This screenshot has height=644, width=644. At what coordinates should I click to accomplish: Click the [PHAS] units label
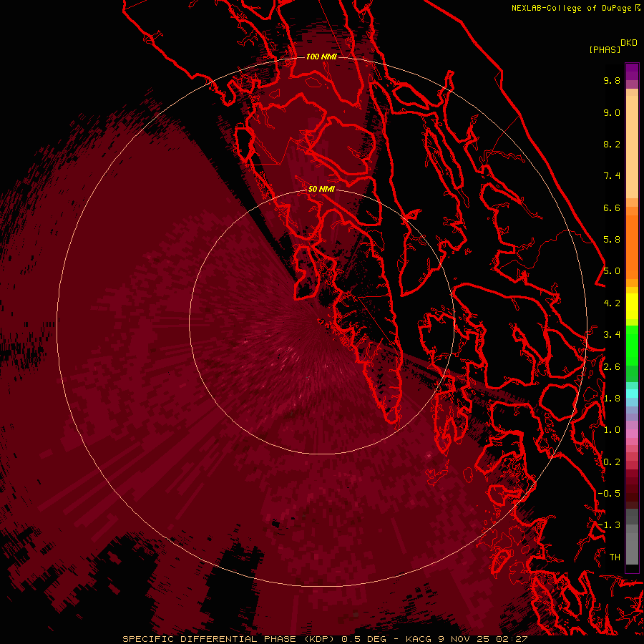click(605, 49)
